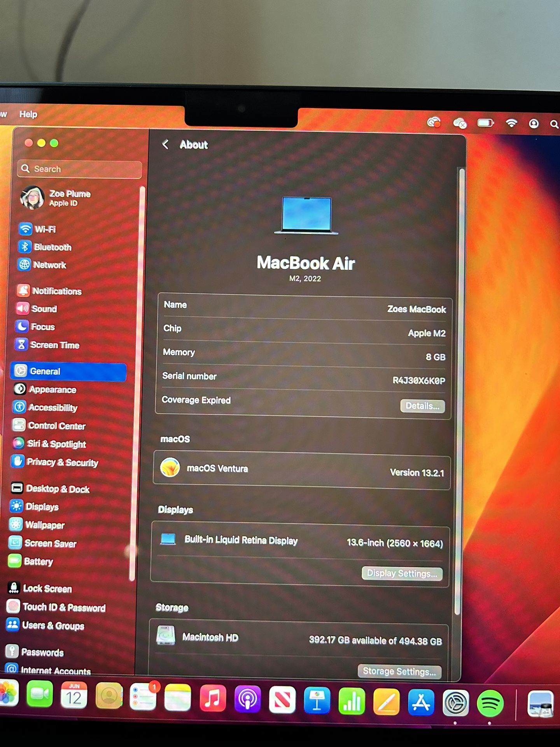Open Numbers from the Dock

coord(352,701)
